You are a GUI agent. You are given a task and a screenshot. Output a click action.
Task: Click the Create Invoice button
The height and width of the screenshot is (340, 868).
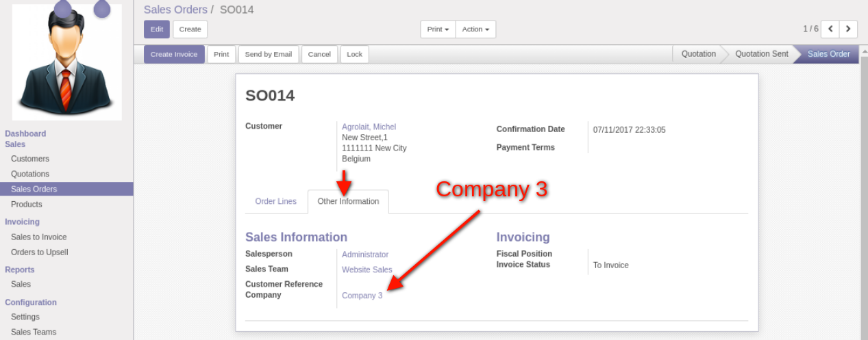[174, 55]
